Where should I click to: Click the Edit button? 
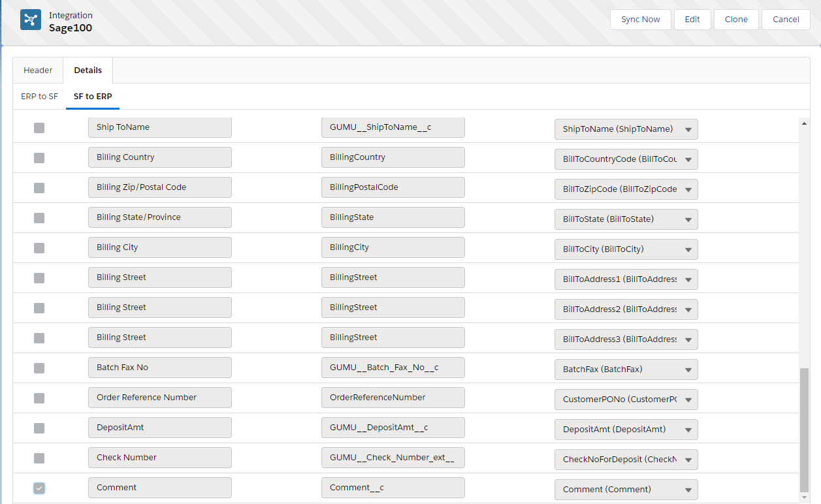click(692, 20)
